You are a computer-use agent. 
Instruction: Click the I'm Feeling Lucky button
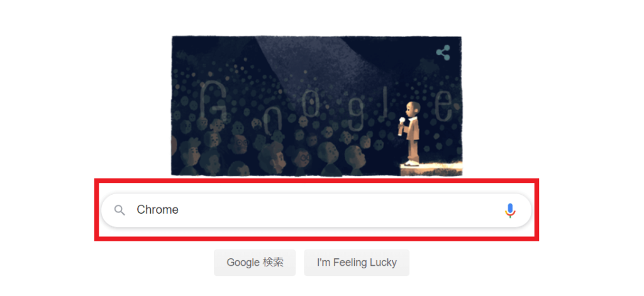pos(357,263)
